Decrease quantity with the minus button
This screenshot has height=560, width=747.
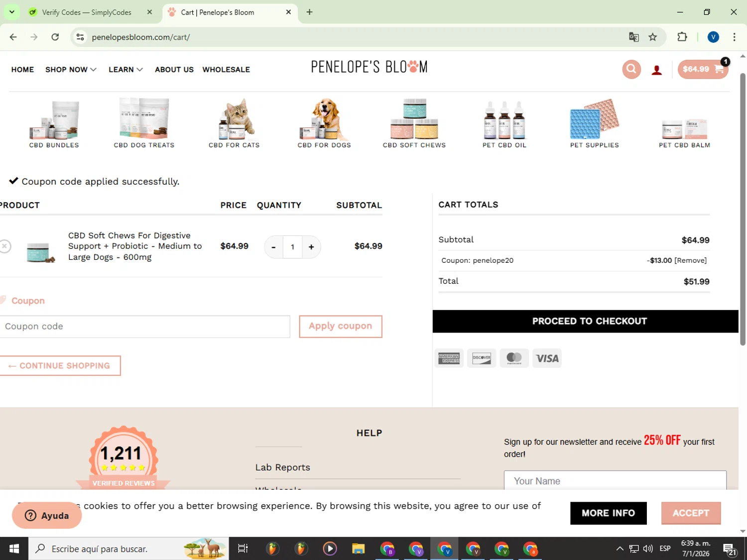[x=273, y=247]
